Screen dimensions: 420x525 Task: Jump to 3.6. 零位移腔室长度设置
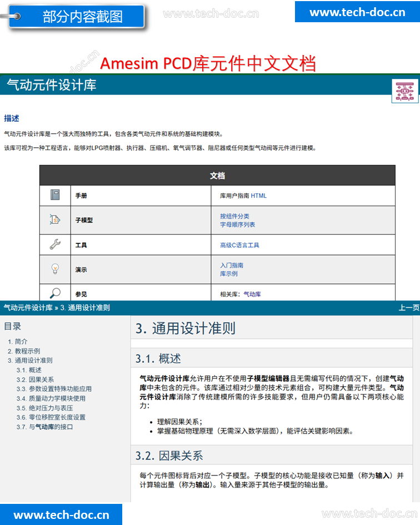coord(51,417)
